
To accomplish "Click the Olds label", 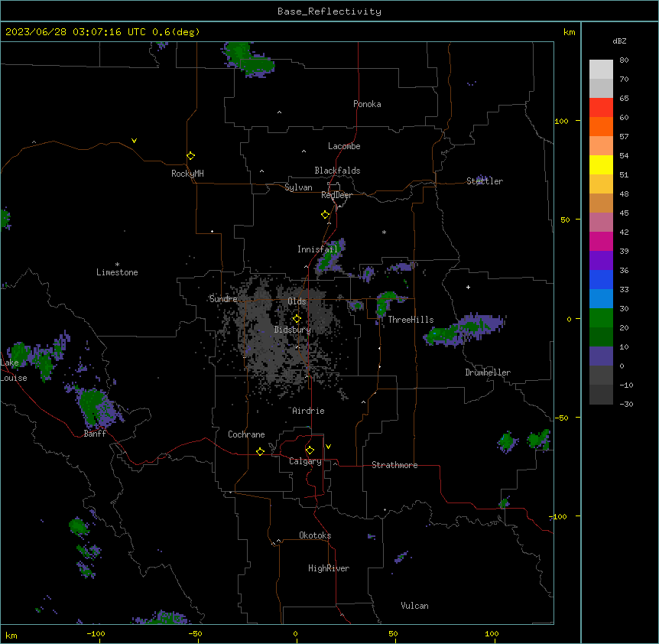I will pyautogui.click(x=297, y=301).
